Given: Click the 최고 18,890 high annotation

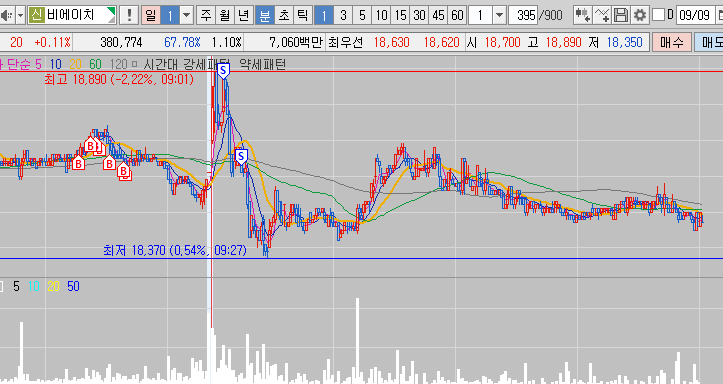Looking at the screenshot, I should point(119,79).
